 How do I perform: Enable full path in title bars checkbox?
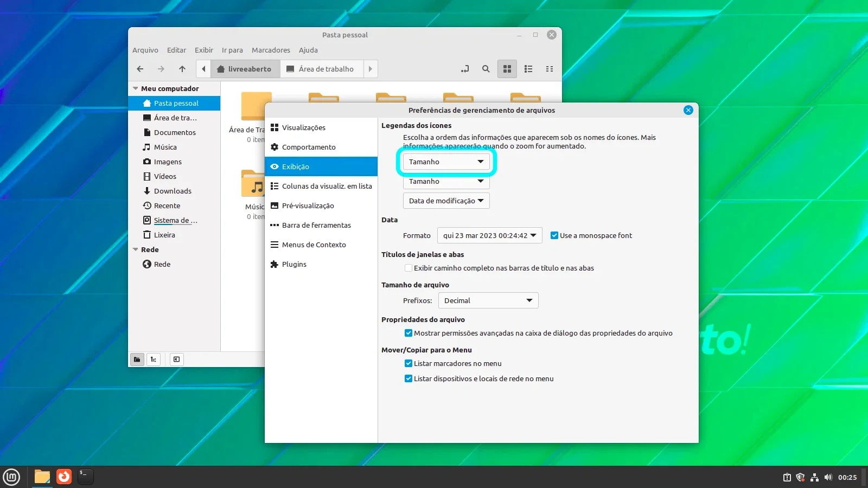click(409, 268)
